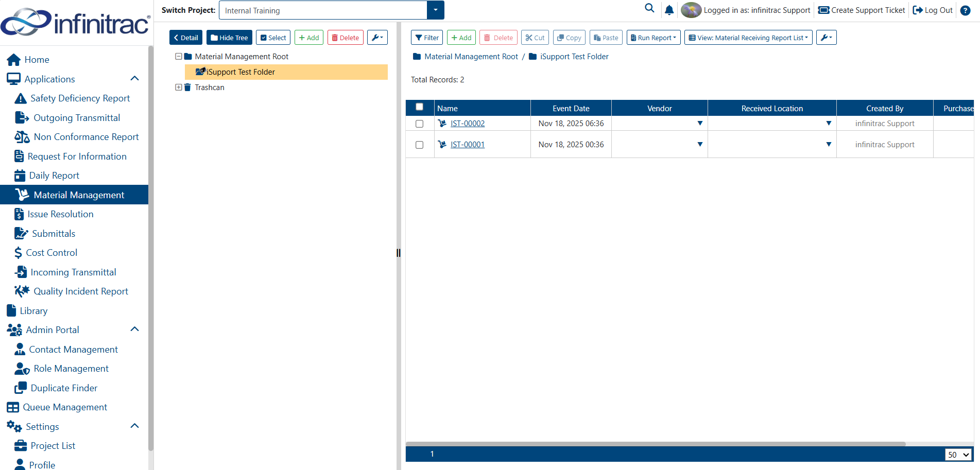Open the notifications bell
The height and width of the screenshot is (470, 980).
click(x=669, y=10)
